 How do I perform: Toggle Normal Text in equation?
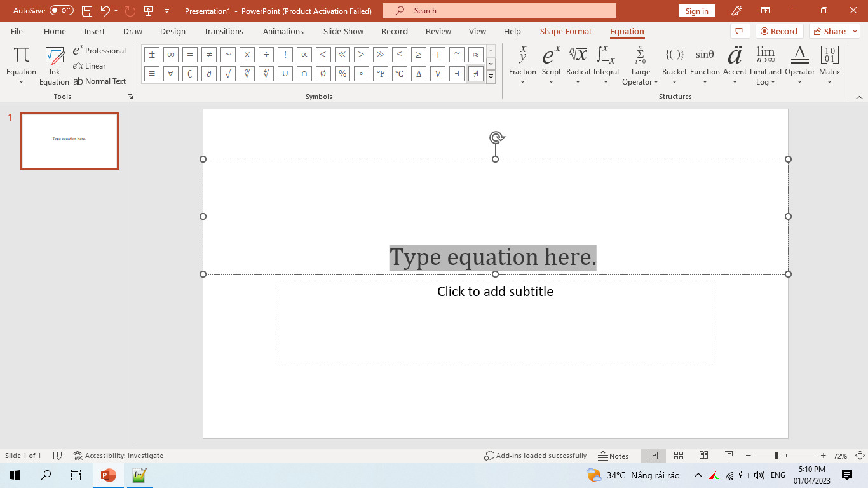point(100,81)
